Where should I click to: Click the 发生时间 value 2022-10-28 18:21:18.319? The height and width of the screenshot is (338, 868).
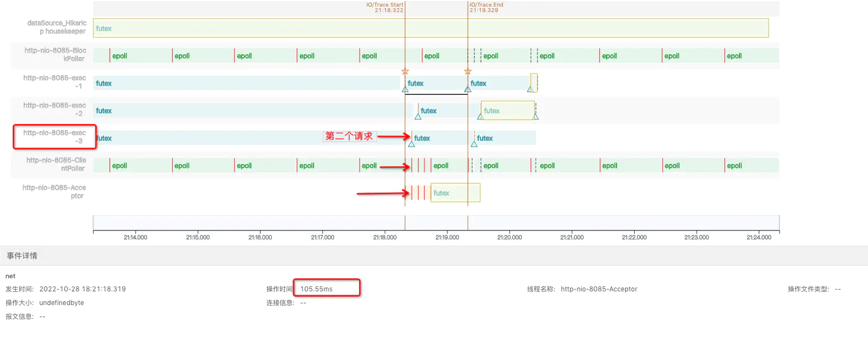coord(82,289)
